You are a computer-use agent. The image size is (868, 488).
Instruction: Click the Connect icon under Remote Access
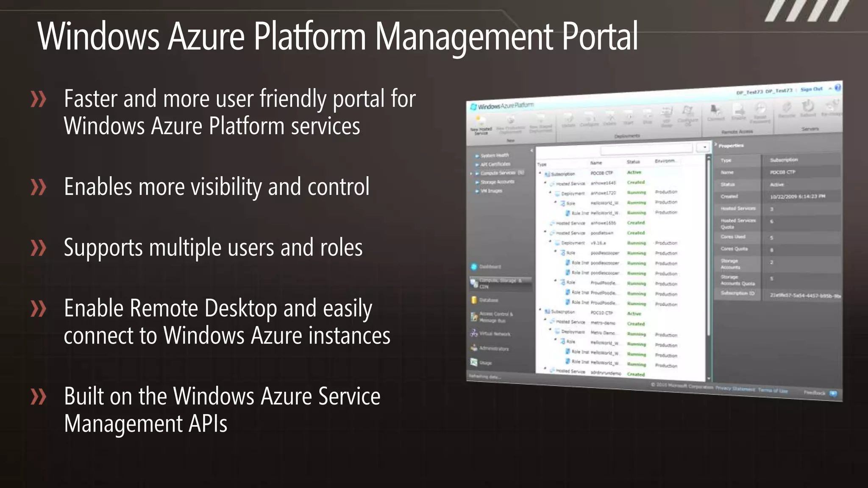pos(716,111)
